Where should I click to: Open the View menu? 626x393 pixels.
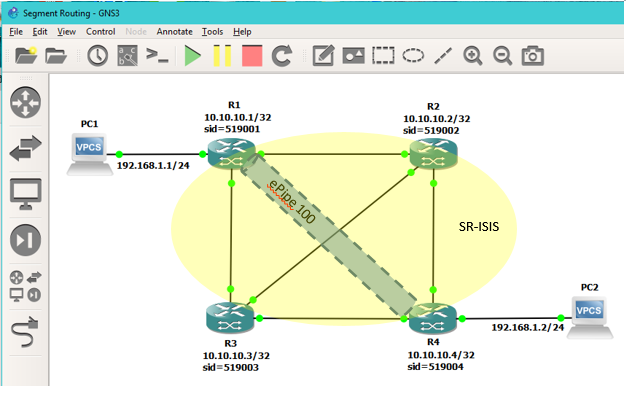pyautogui.click(x=66, y=32)
